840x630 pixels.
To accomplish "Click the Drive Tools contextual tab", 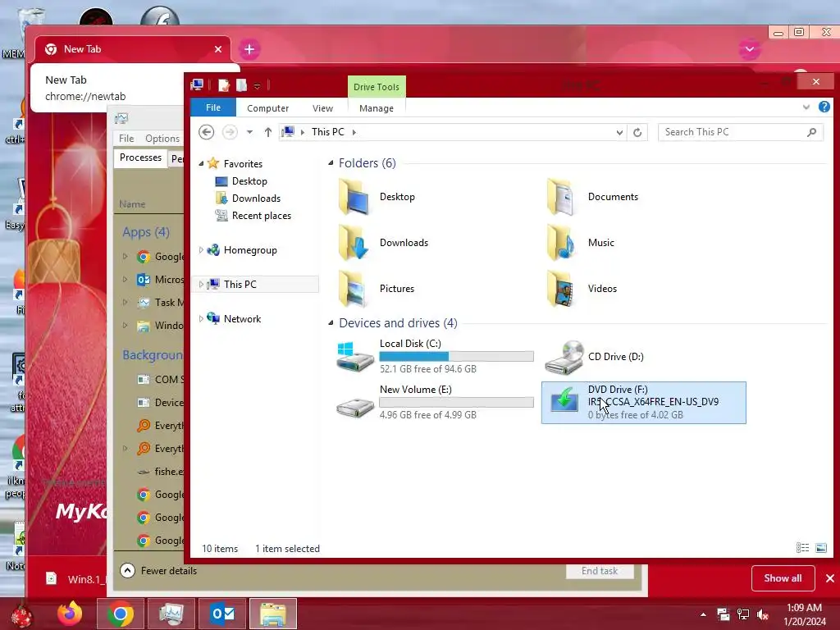I will (x=376, y=87).
